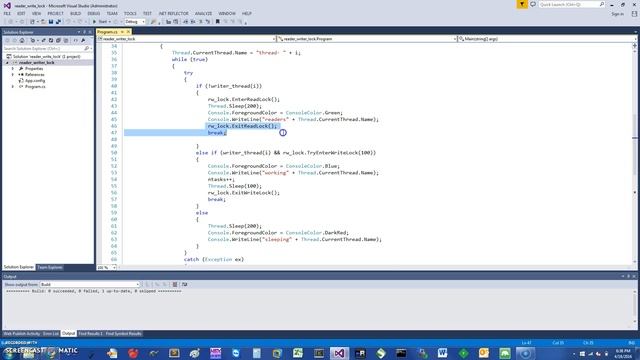Close the Program.cs tab
Image resolution: width=640 pixels, height=360 pixels.
coord(128,32)
